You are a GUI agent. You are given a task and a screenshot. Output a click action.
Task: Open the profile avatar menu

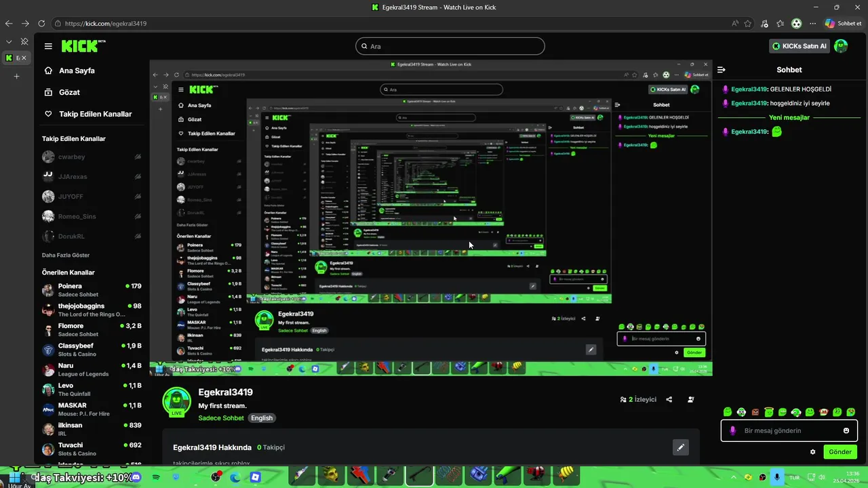pyautogui.click(x=841, y=46)
